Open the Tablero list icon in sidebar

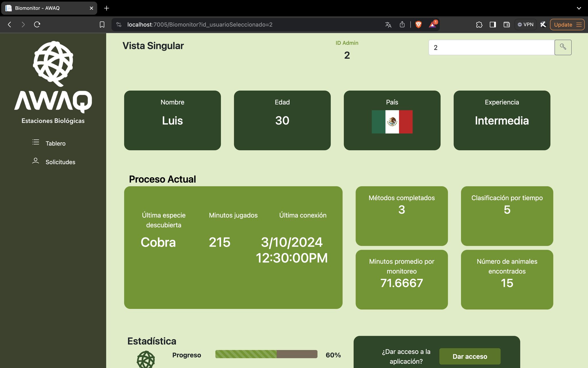point(36,142)
